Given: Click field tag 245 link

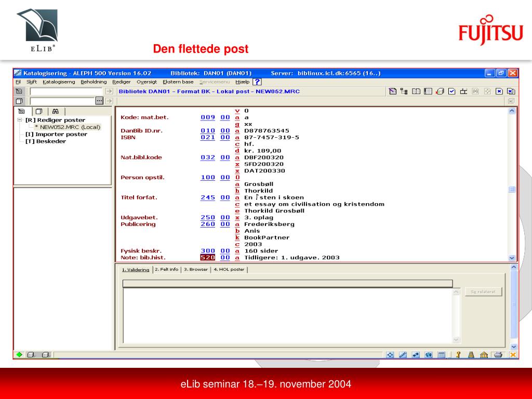Looking at the screenshot, I should point(208,197).
